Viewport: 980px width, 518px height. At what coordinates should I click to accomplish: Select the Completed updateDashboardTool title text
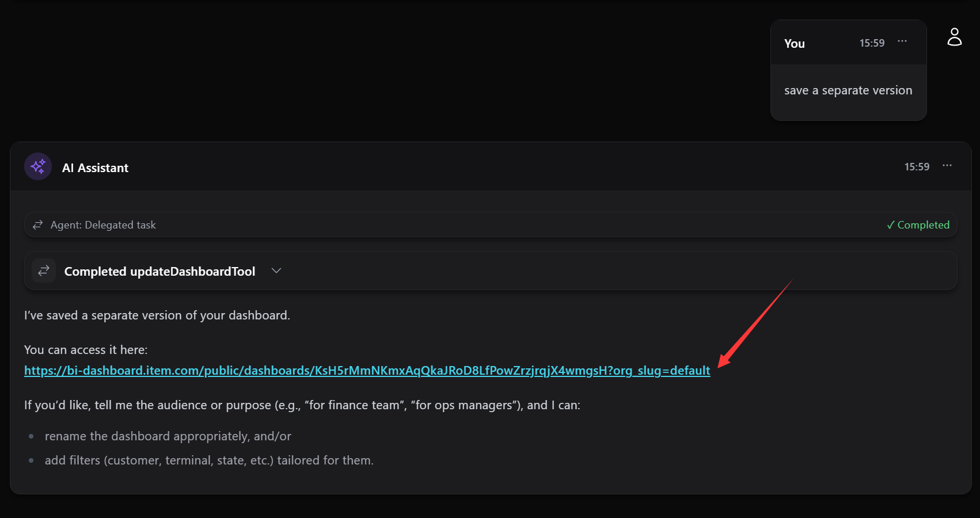pos(159,271)
